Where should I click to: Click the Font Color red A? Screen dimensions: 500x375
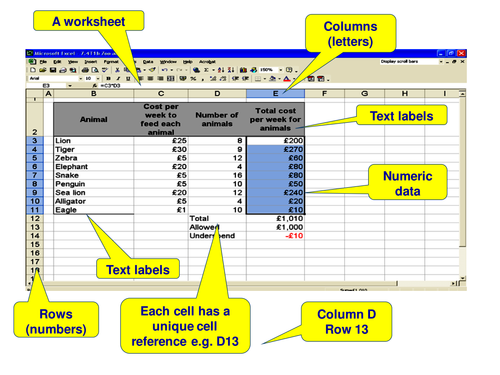(287, 79)
